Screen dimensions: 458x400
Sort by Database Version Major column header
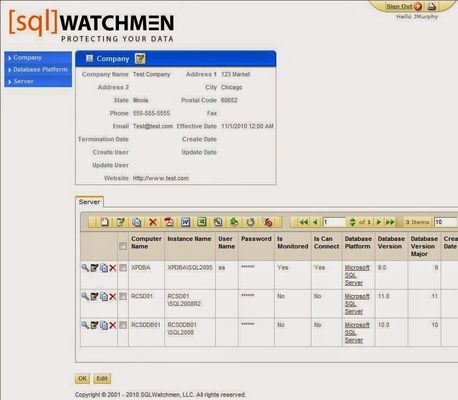[424, 246]
